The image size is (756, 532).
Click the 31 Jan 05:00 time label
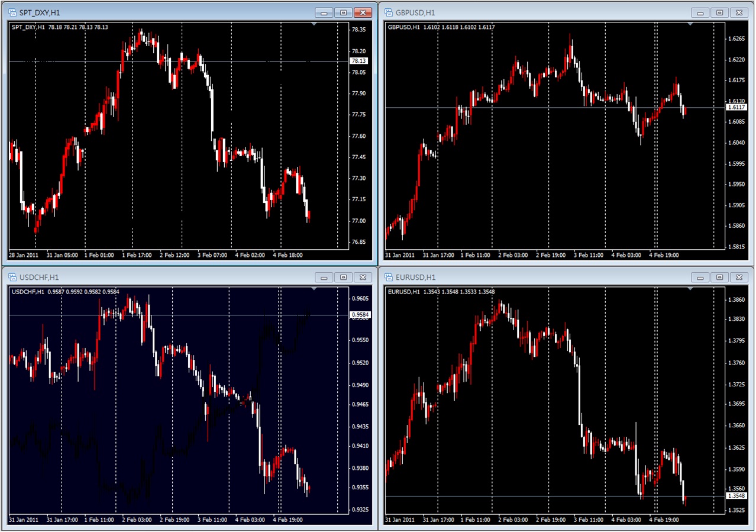(x=62, y=255)
